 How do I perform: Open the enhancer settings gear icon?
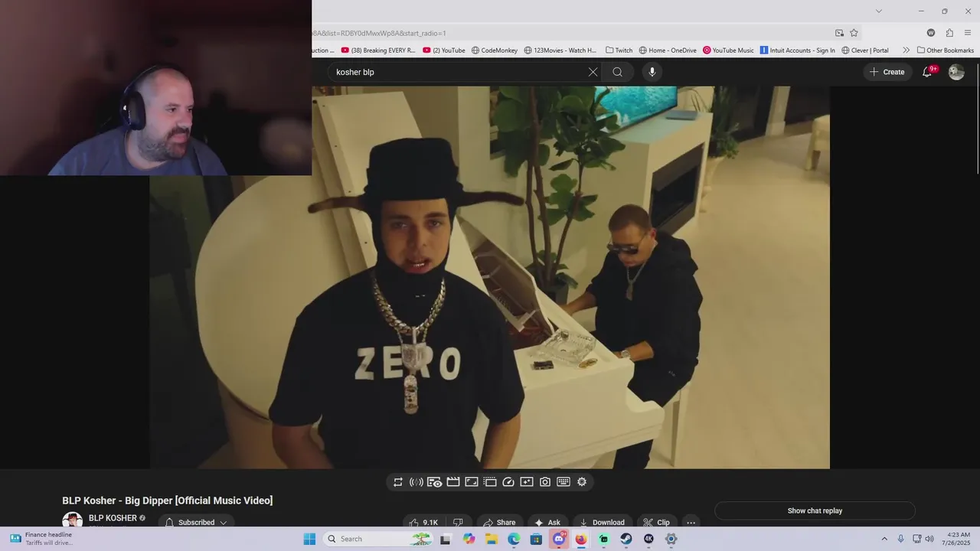(x=582, y=482)
